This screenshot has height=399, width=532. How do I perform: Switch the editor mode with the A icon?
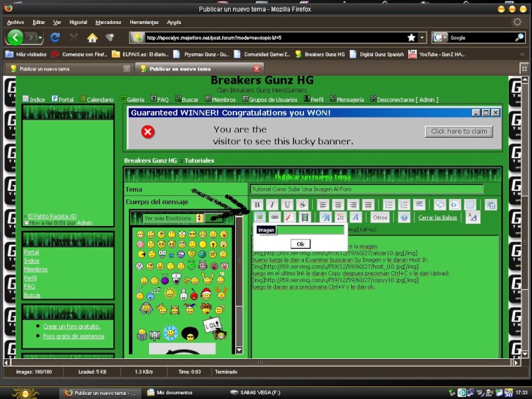point(473,217)
